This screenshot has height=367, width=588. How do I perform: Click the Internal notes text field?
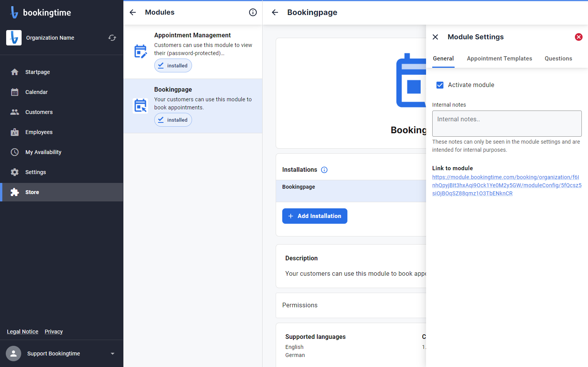pos(507,124)
